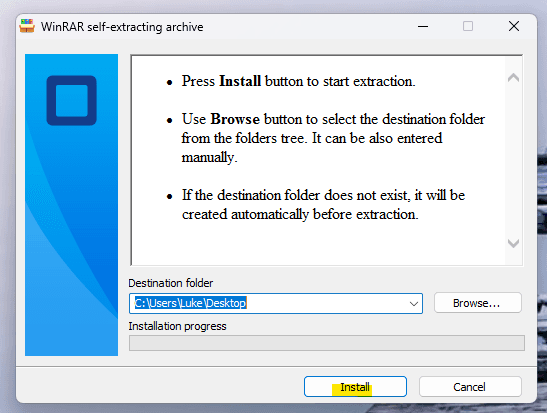Image resolution: width=547 pixels, height=413 pixels.
Task: Minimize the WinRAR self-extracting archive window
Action: point(423,26)
